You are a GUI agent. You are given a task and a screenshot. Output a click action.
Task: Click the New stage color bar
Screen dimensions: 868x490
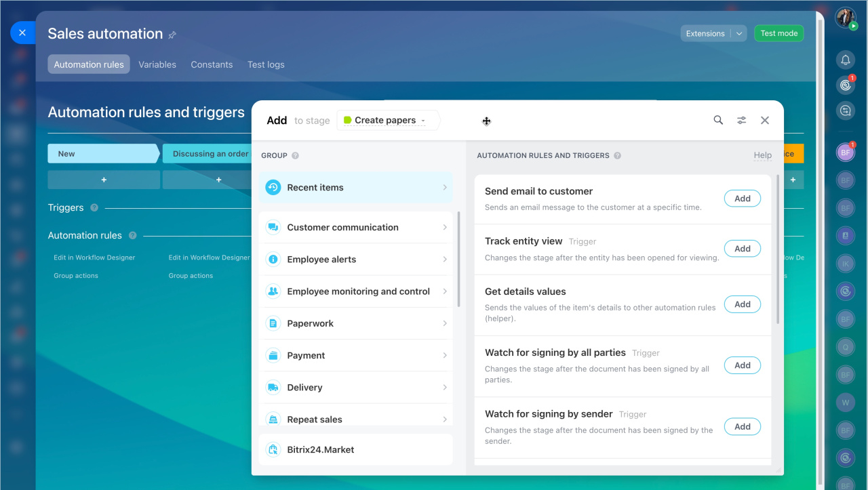[102, 154]
